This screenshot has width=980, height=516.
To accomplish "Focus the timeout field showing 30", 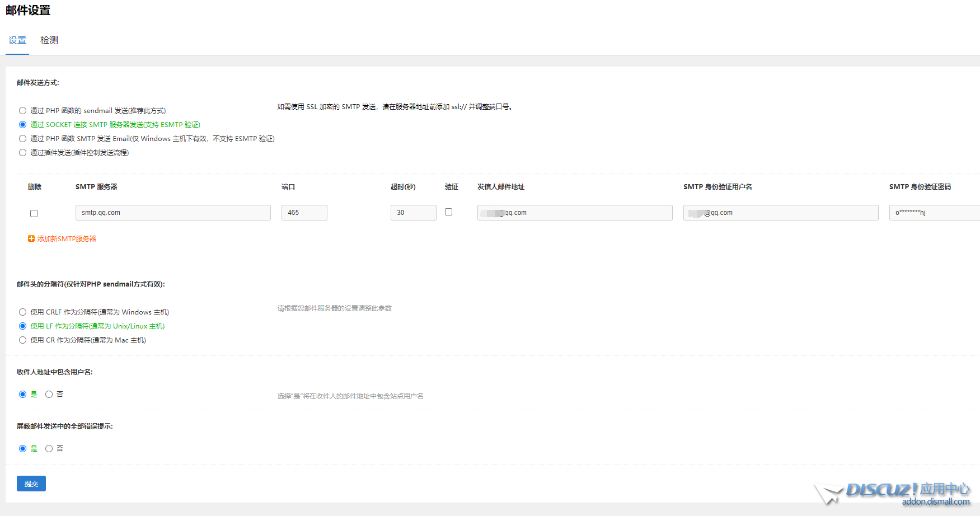I will coord(413,213).
